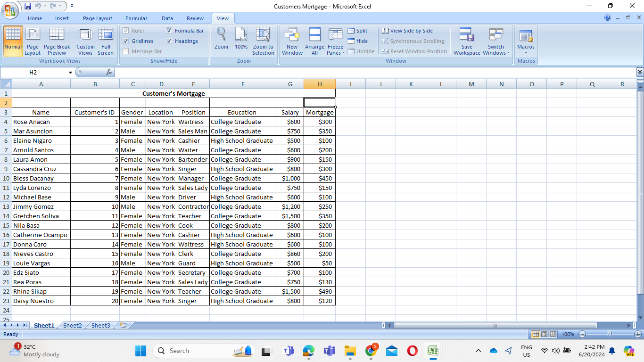Click the Insert Worksheet tab icon
The width and height of the screenshot is (644, 362).
(124, 325)
